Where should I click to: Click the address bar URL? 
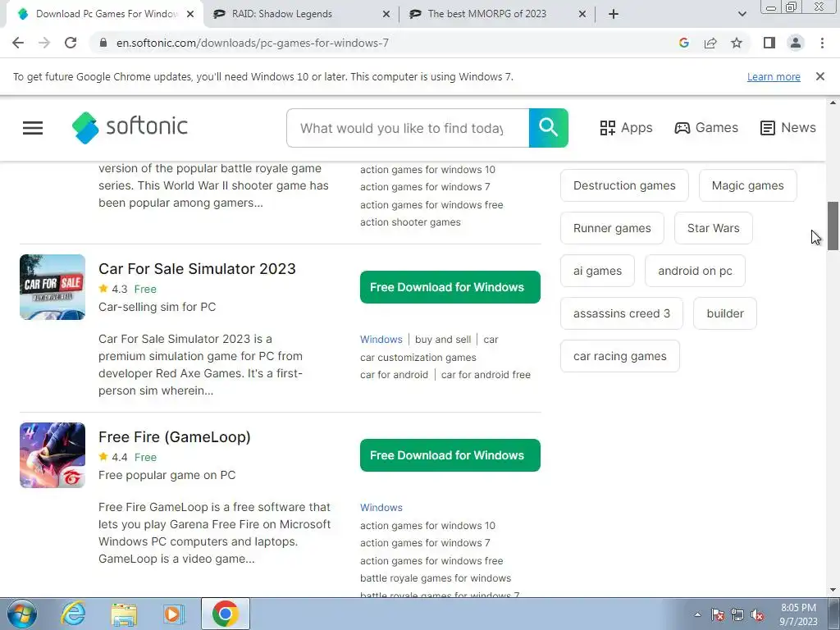point(253,43)
